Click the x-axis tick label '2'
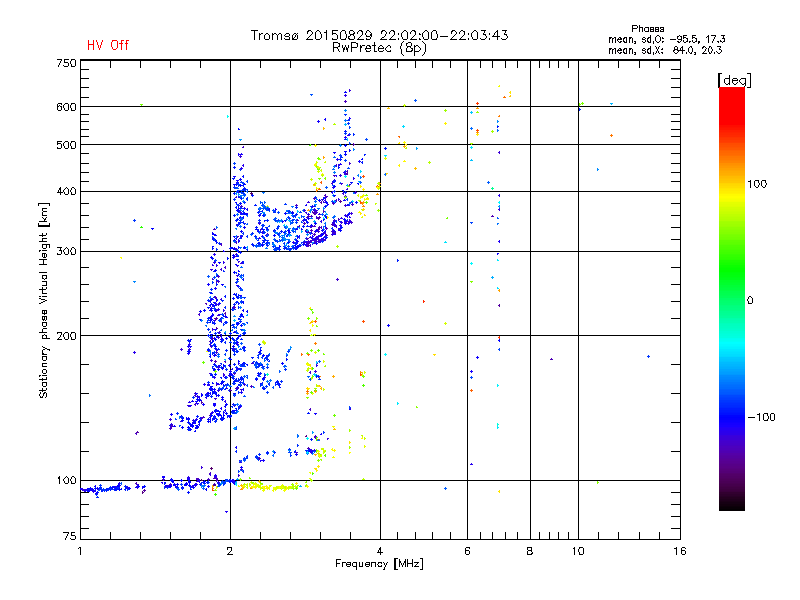This screenshot has height=600, width=800. (230, 551)
